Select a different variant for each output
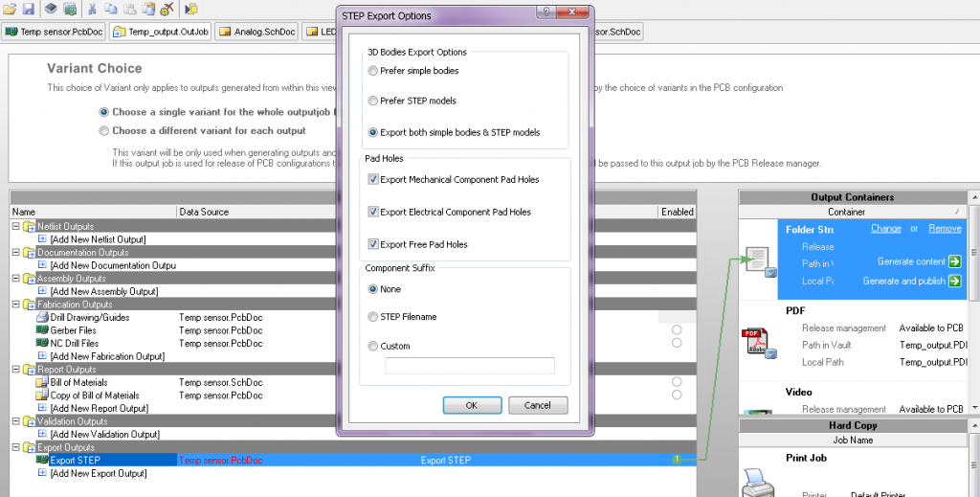This screenshot has width=980, height=497. (x=103, y=130)
